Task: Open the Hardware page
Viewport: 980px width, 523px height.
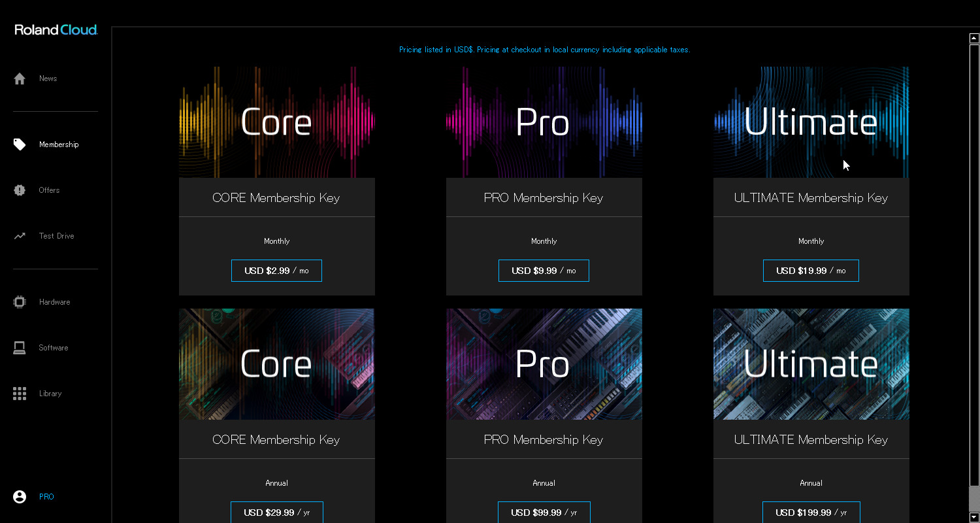Action: (x=54, y=302)
